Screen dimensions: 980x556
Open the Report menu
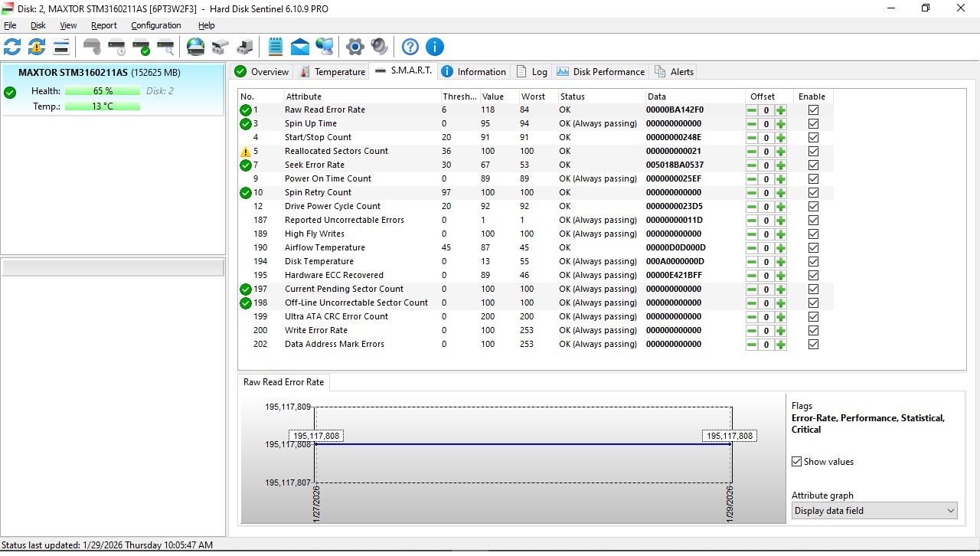click(x=104, y=25)
